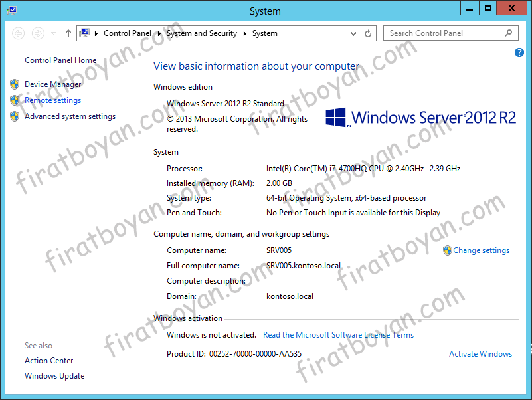
Task: Click the search magnifier icon
Action: (x=508, y=33)
